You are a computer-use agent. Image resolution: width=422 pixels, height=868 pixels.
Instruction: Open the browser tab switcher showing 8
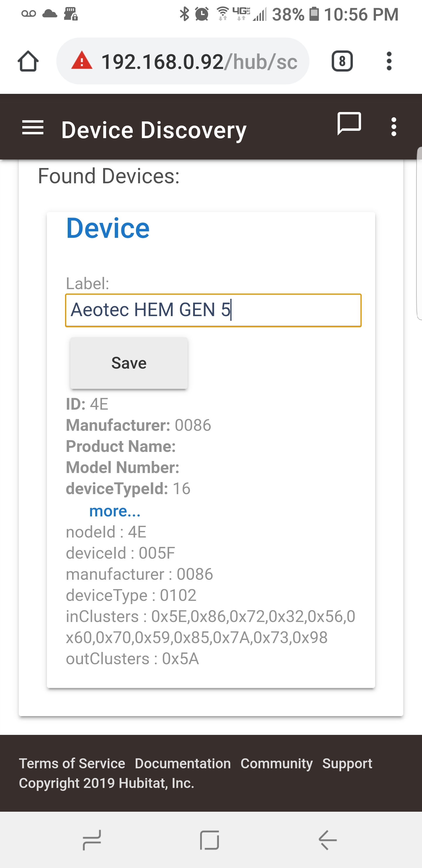pos(342,61)
